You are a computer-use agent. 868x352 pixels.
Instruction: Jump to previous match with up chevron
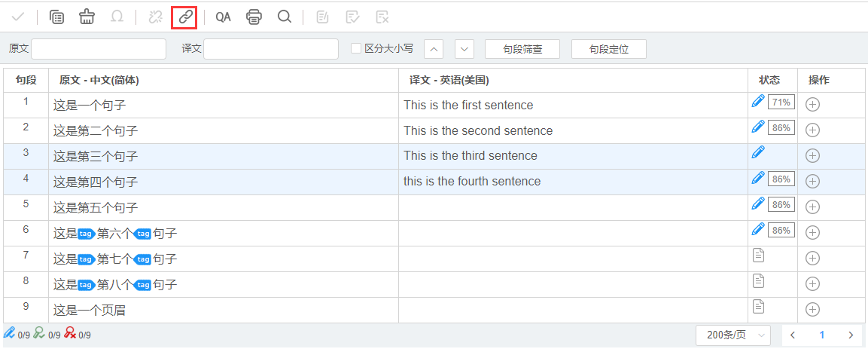click(x=434, y=49)
